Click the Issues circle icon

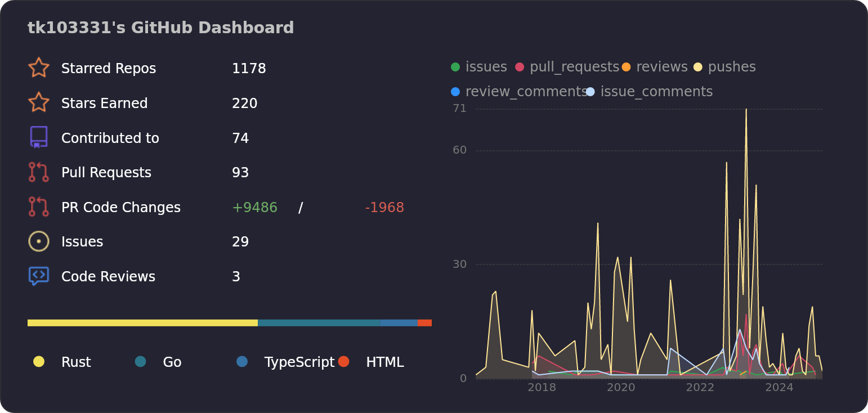39,241
